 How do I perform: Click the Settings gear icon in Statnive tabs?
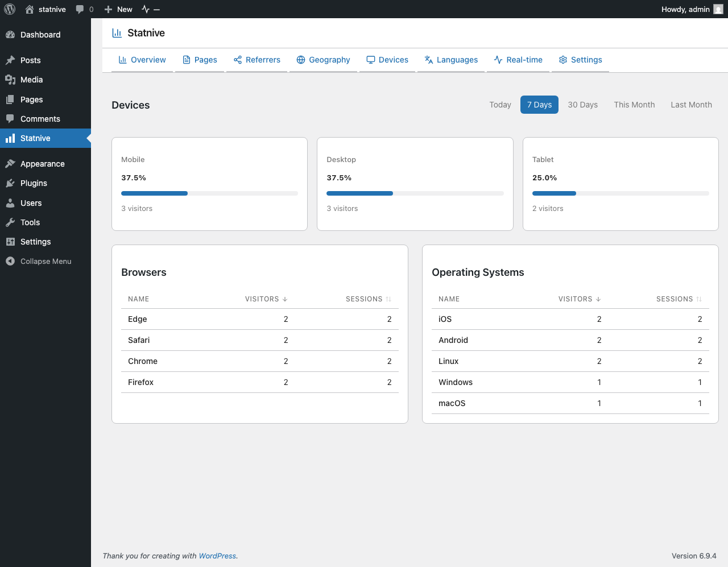563,59
